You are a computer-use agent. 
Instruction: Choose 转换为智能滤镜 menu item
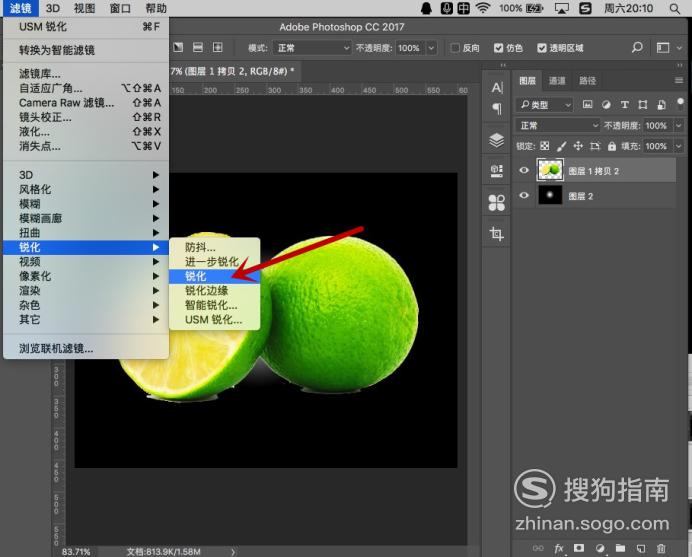click(x=86, y=50)
